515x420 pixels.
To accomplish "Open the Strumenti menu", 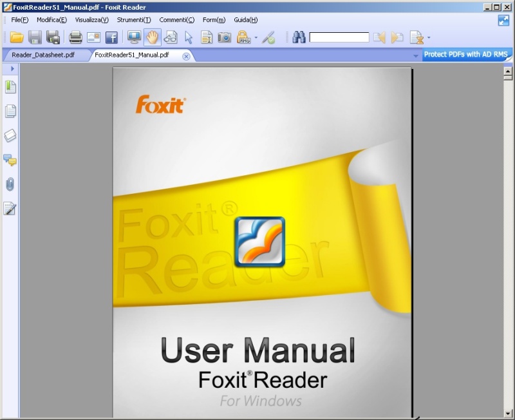I will tap(134, 20).
